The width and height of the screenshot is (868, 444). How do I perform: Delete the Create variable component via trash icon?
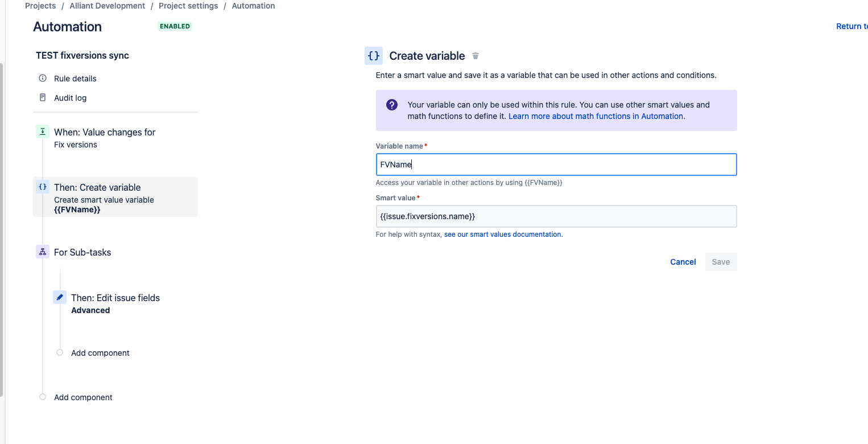click(476, 56)
